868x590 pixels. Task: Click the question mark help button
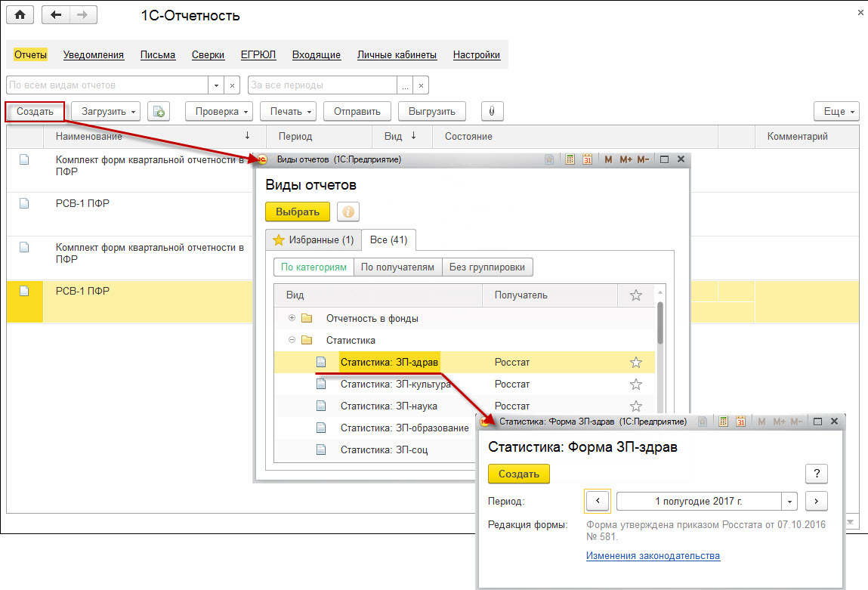pos(816,474)
